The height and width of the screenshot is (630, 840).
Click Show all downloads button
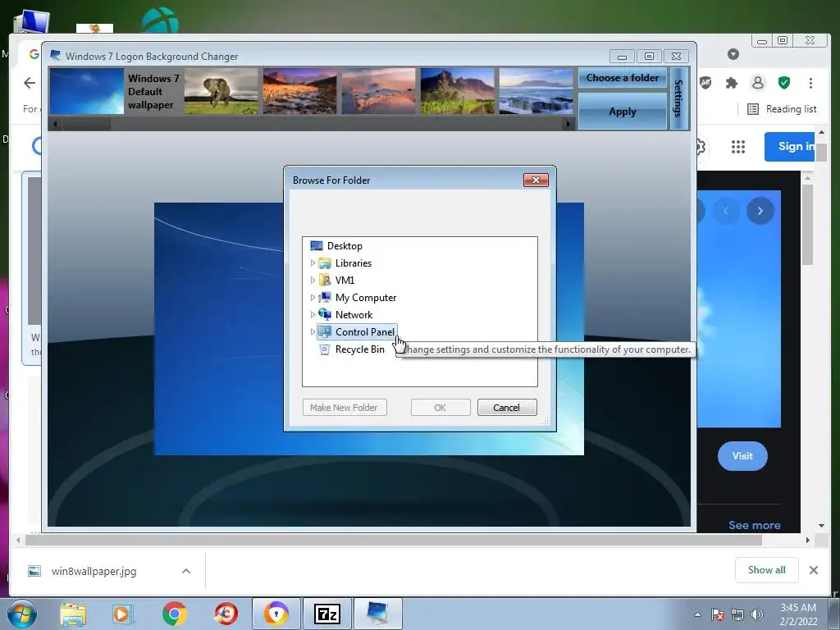[767, 570]
